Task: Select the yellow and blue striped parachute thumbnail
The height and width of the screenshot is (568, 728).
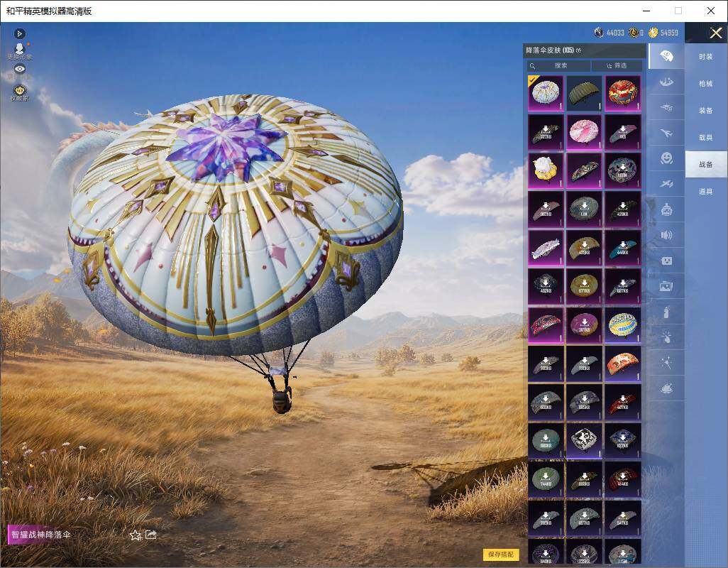Action: [x=622, y=324]
